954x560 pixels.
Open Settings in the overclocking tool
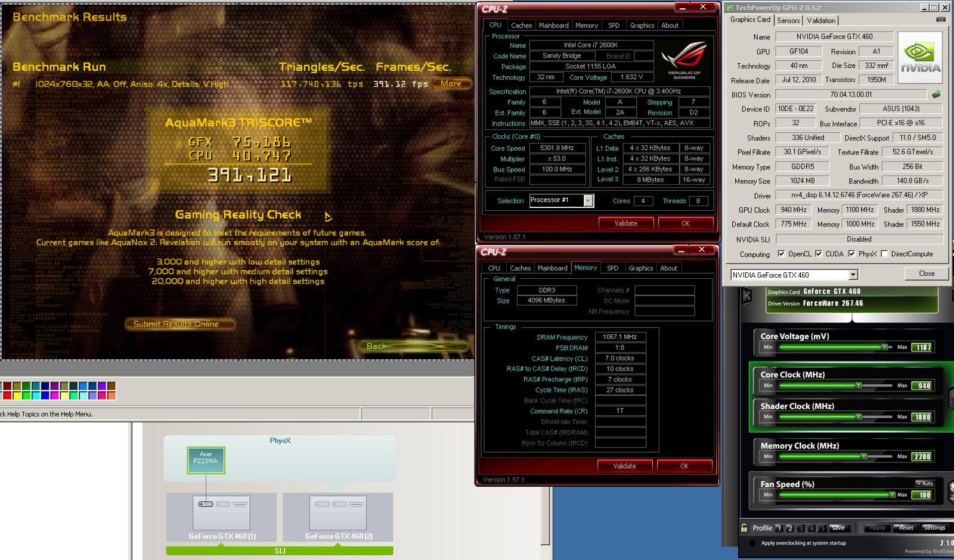coord(934,528)
